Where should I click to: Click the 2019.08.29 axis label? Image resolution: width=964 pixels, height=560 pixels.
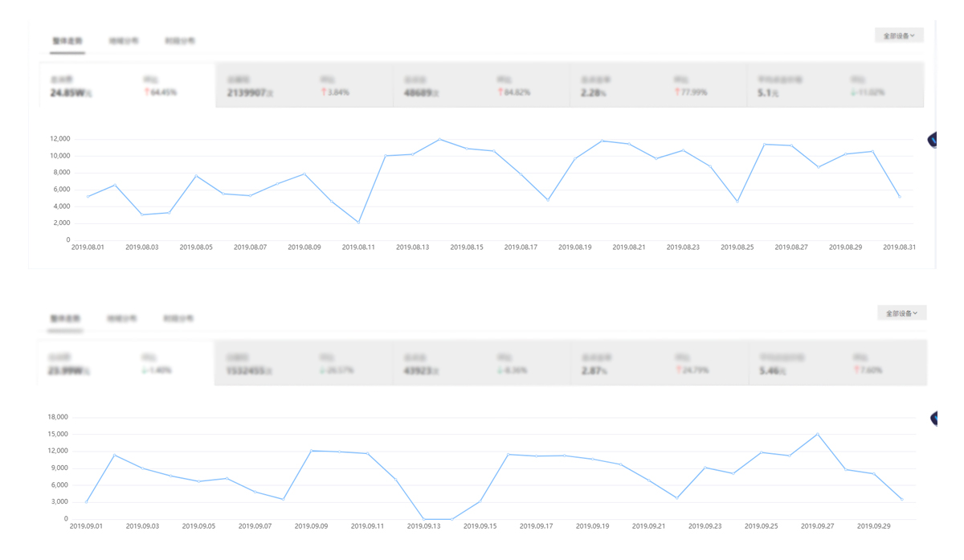[x=846, y=247]
